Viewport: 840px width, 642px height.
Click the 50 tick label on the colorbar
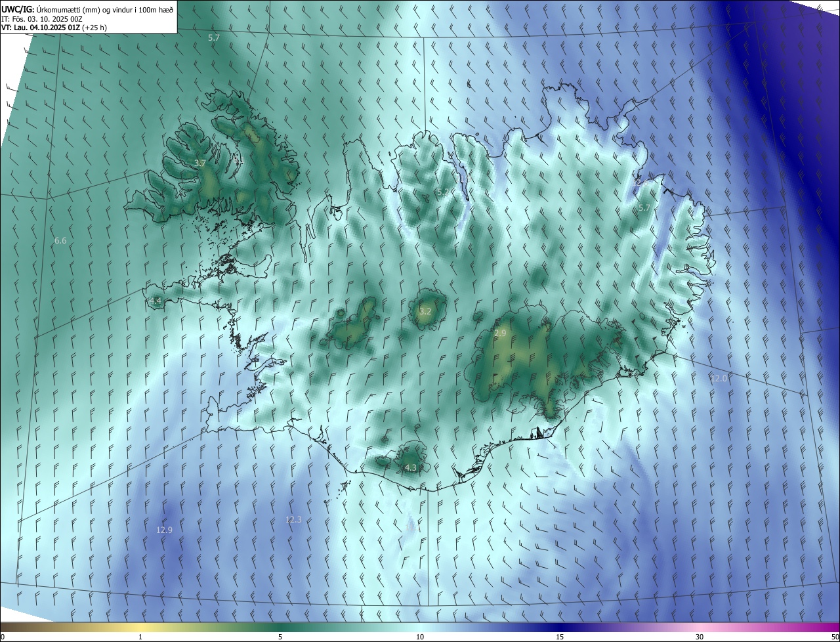point(835,637)
